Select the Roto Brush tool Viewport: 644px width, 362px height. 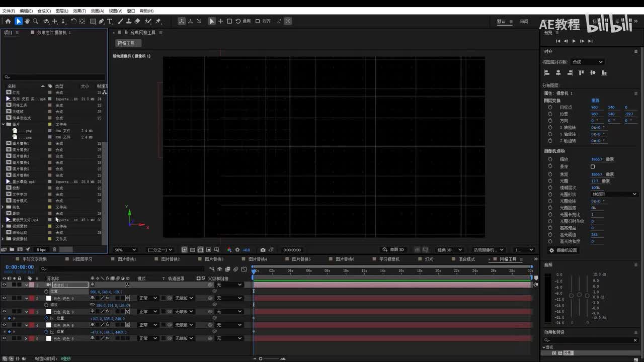point(148,21)
